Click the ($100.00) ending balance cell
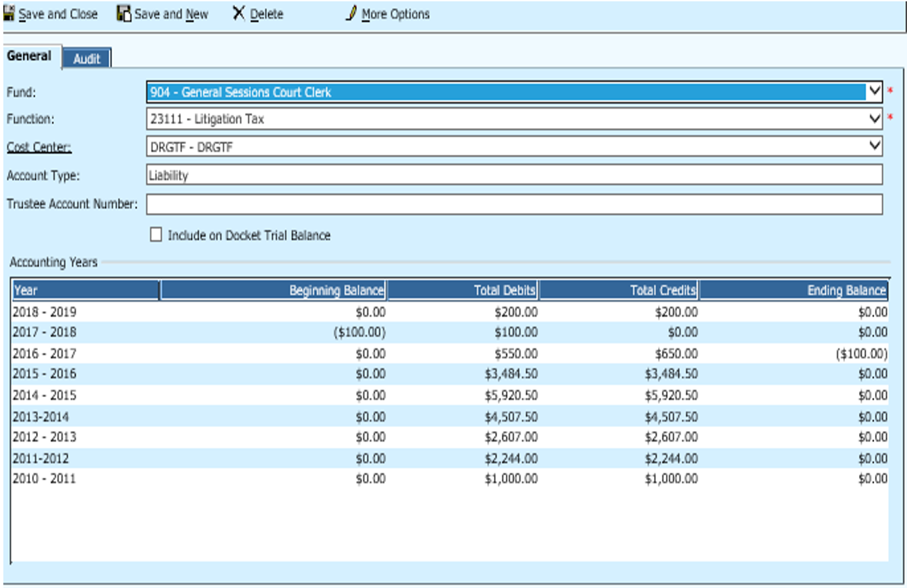 coord(862,354)
